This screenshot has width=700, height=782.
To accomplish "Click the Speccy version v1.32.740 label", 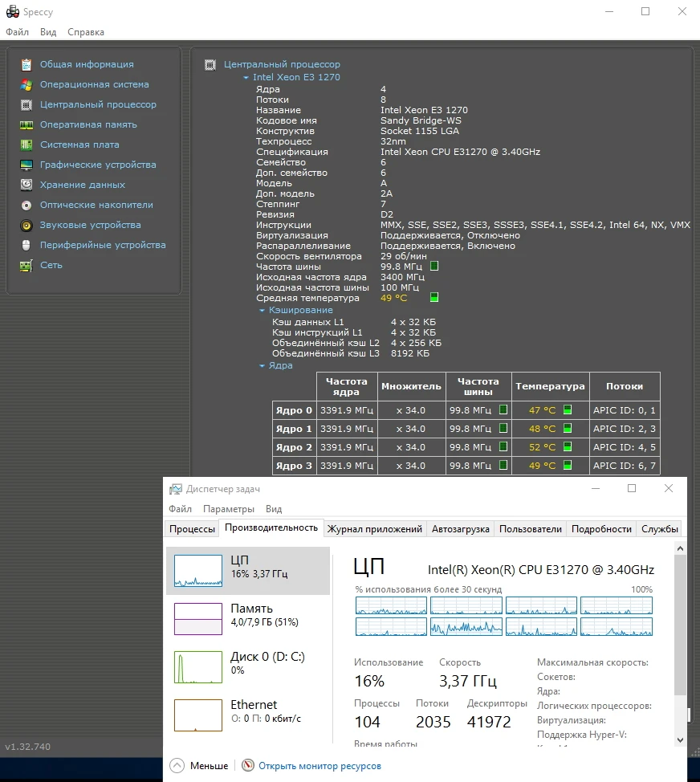I will [x=28, y=747].
